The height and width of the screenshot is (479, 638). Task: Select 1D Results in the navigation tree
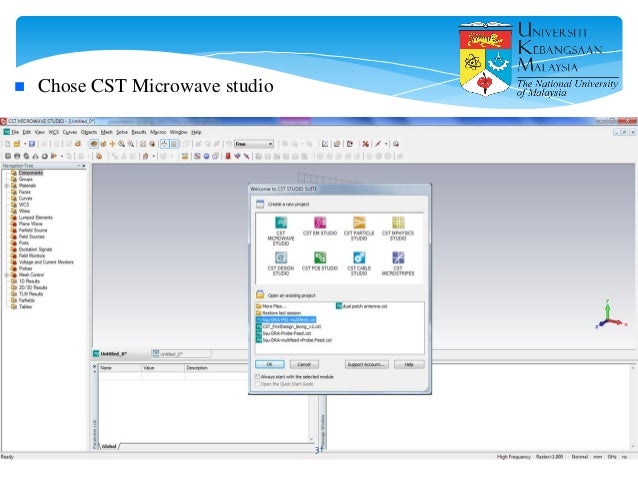point(29,281)
